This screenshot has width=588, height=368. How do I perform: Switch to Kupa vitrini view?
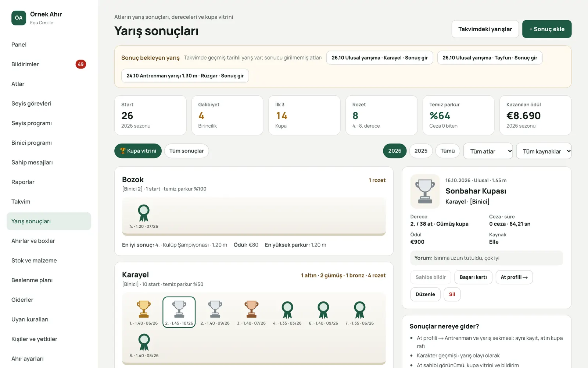pos(138,151)
